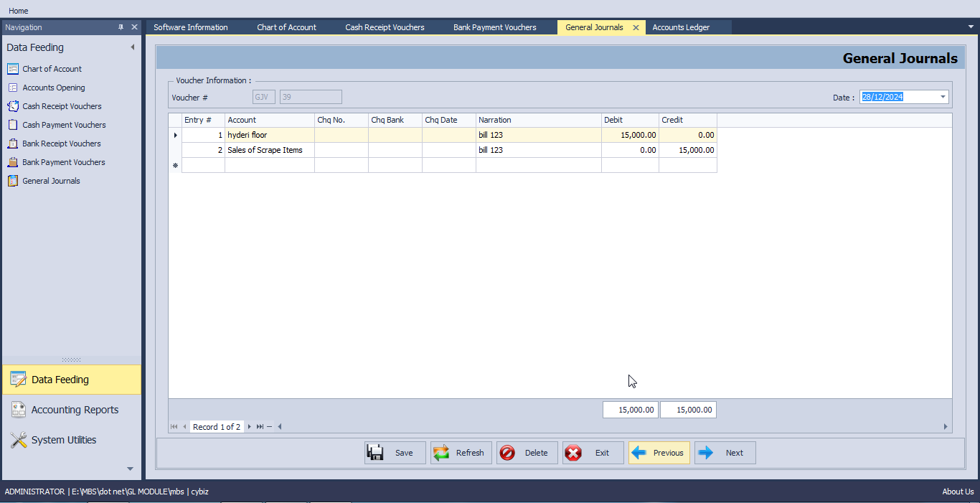The height and width of the screenshot is (503, 980).
Task: Click the credit total box
Action: coord(689,410)
